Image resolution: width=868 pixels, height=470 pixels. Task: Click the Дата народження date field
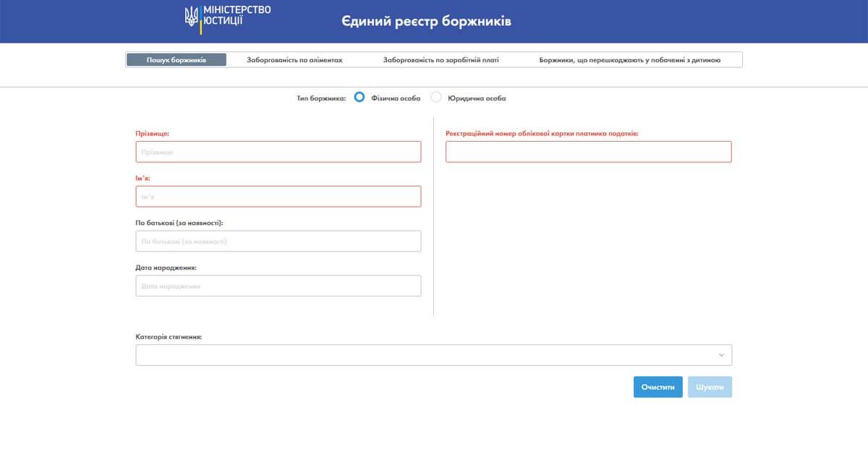(278, 286)
